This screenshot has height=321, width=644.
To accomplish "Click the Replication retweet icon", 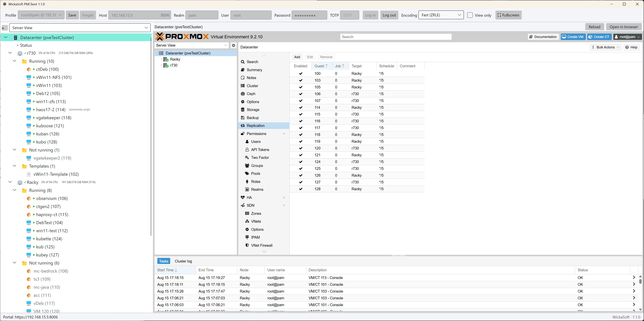I will tap(243, 126).
